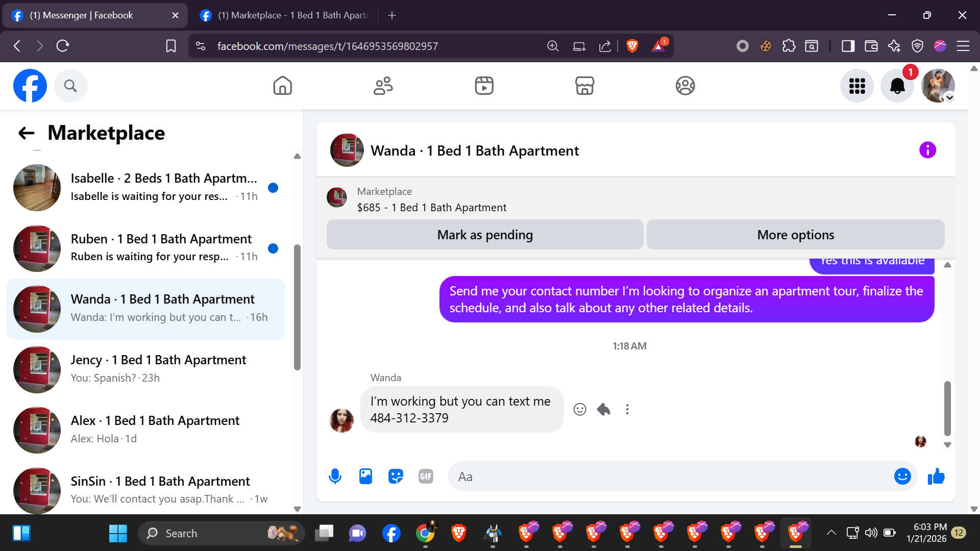Switch to the Marketplace listing browser tab
Screen dimensions: 980x551
286,15
